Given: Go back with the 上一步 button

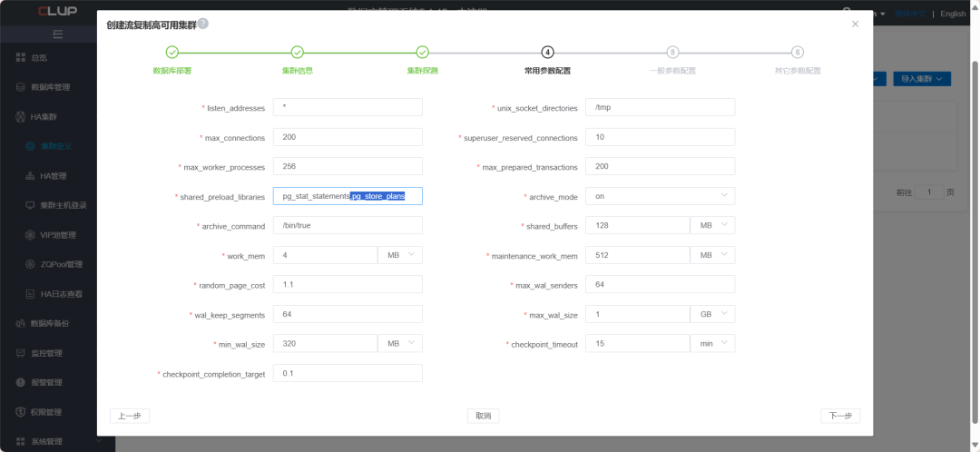Looking at the screenshot, I should [x=130, y=416].
